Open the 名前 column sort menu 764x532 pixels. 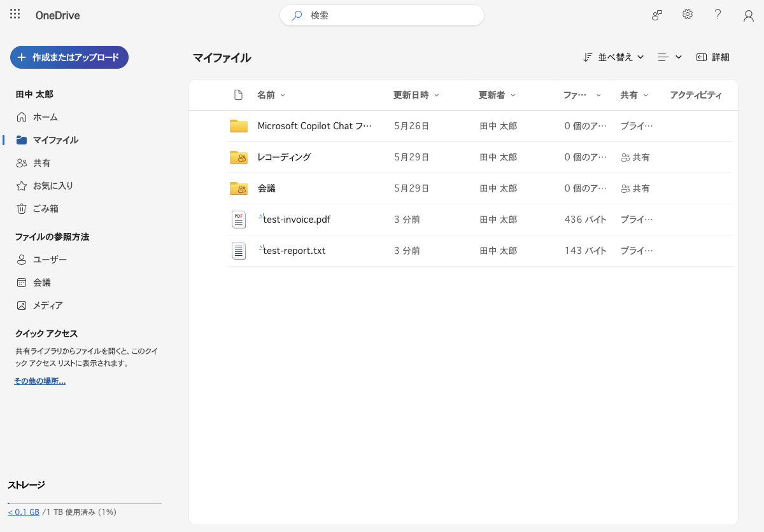(x=271, y=95)
